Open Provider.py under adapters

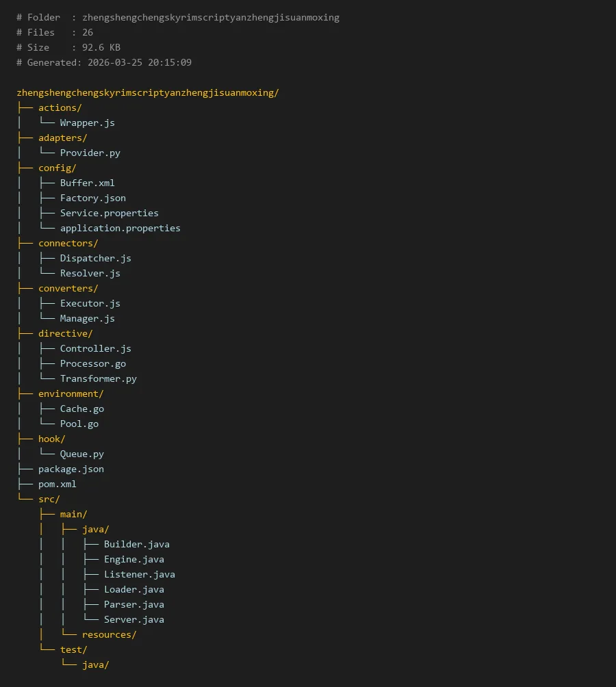pyautogui.click(x=90, y=153)
